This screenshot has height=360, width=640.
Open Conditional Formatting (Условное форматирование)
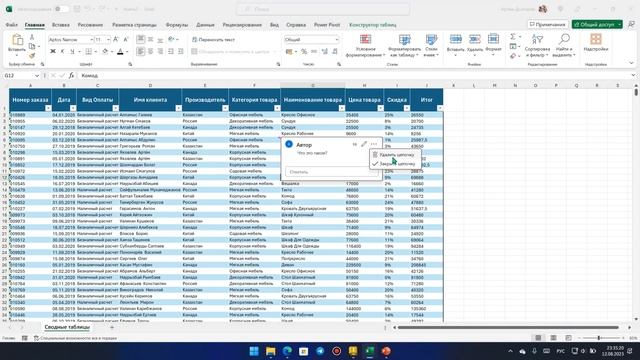coord(365,45)
